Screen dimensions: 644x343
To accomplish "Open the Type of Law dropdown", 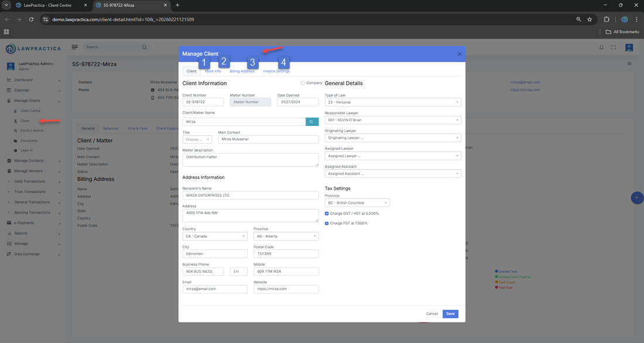I will (392, 102).
